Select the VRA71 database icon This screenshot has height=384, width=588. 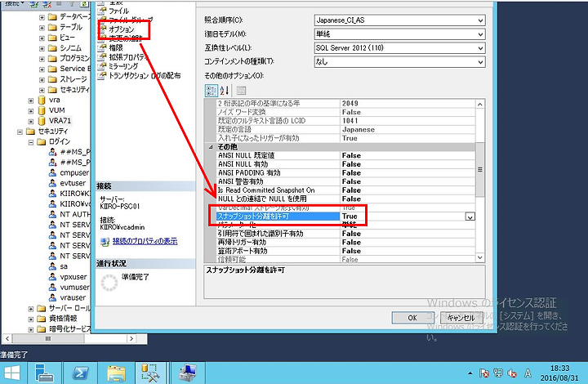(x=42, y=121)
